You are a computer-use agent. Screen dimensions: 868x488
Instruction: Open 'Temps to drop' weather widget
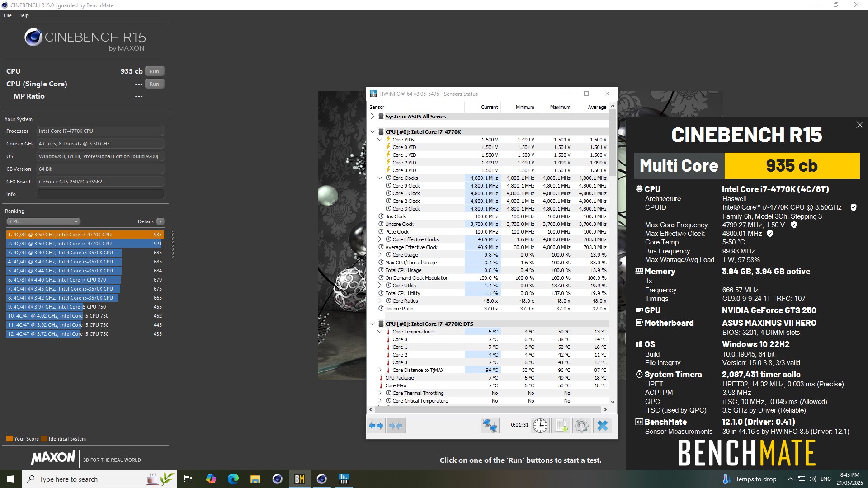[750, 479]
